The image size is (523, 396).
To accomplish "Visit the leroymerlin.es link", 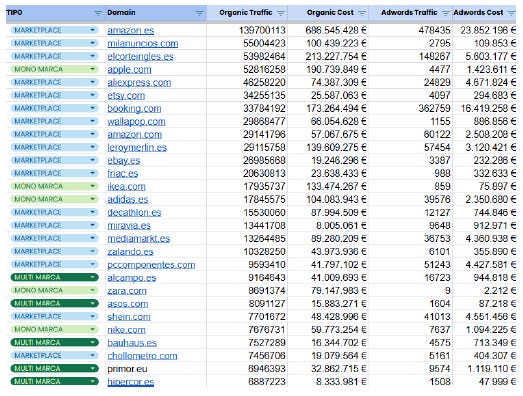I will pyautogui.click(x=137, y=147).
